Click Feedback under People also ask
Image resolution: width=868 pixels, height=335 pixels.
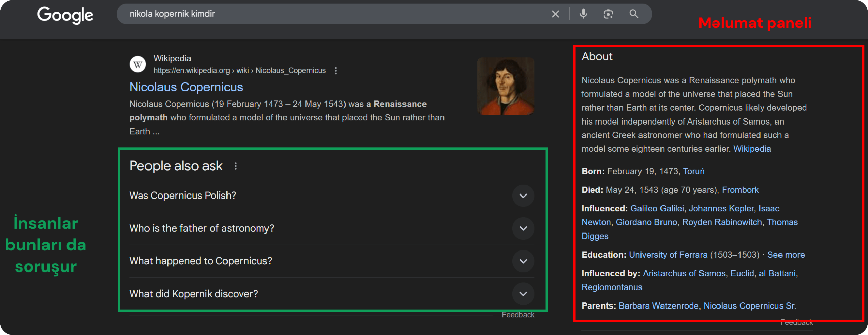518,315
